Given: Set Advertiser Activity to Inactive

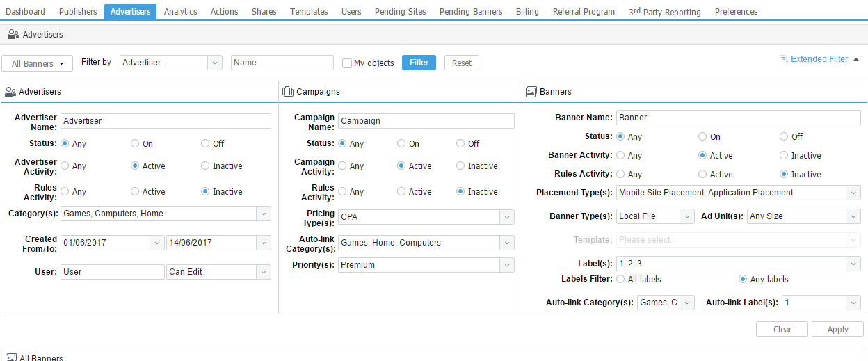Looking at the screenshot, I should coord(205,166).
